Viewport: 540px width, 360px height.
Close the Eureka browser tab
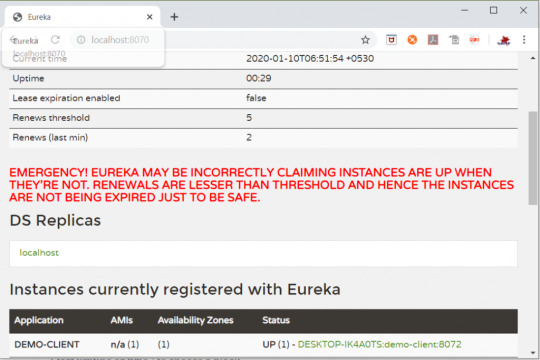point(149,17)
